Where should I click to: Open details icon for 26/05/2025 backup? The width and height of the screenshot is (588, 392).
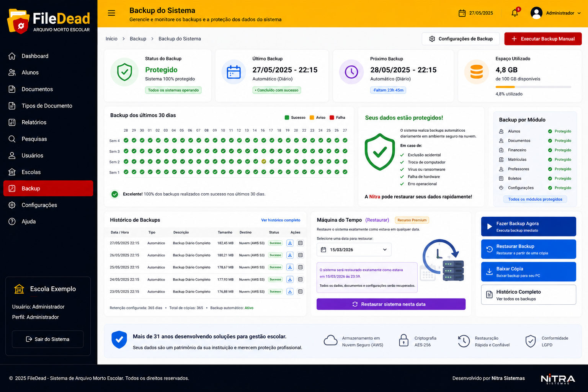pyautogui.click(x=301, y=255)
